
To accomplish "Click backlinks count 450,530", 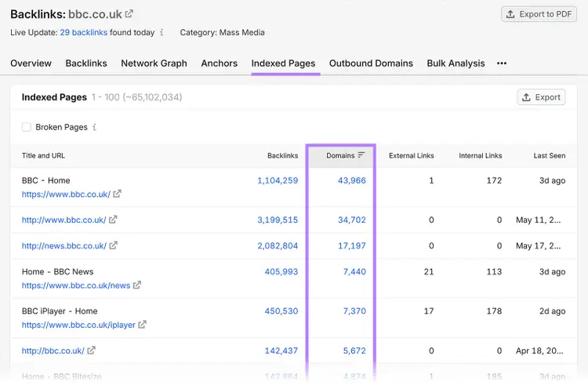I will click(281, 311).
